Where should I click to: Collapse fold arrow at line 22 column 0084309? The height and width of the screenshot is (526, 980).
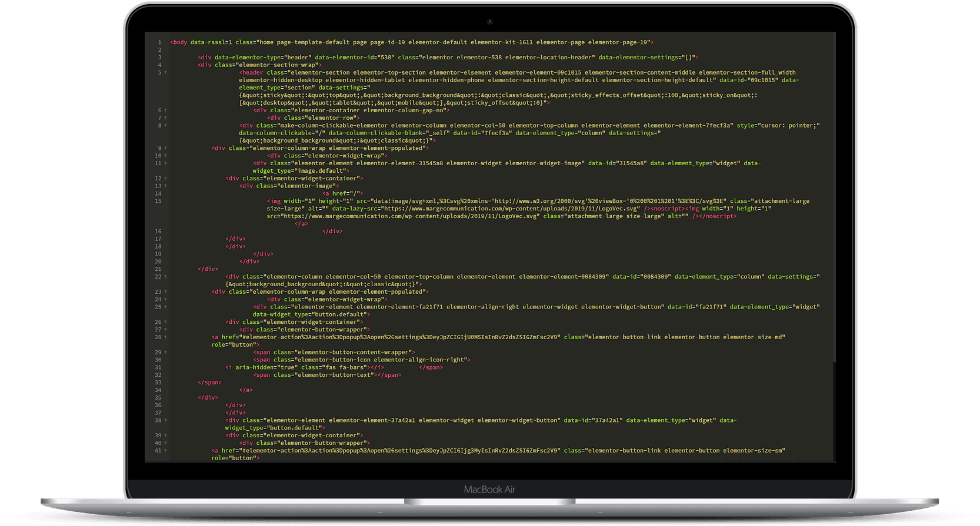(x=165, y=277)
